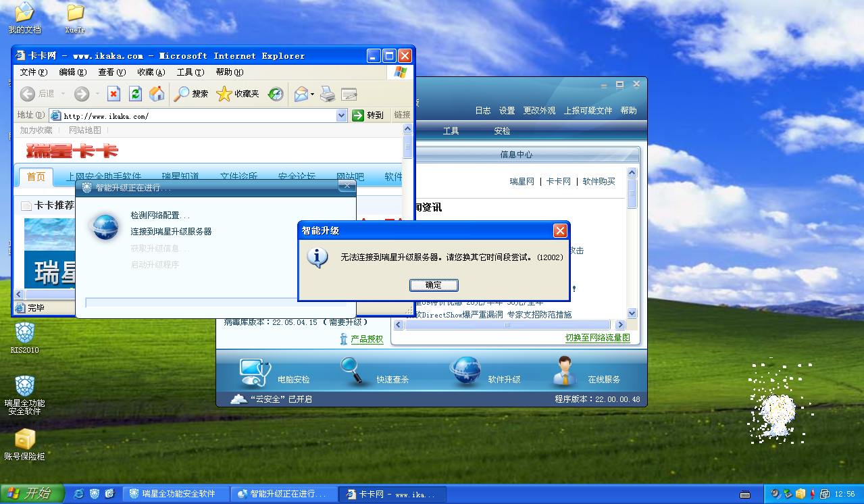The width and height of the screenshot is (864, 504).
Task: Click 更改外观 in the Rising header
Action: [540, 111]
